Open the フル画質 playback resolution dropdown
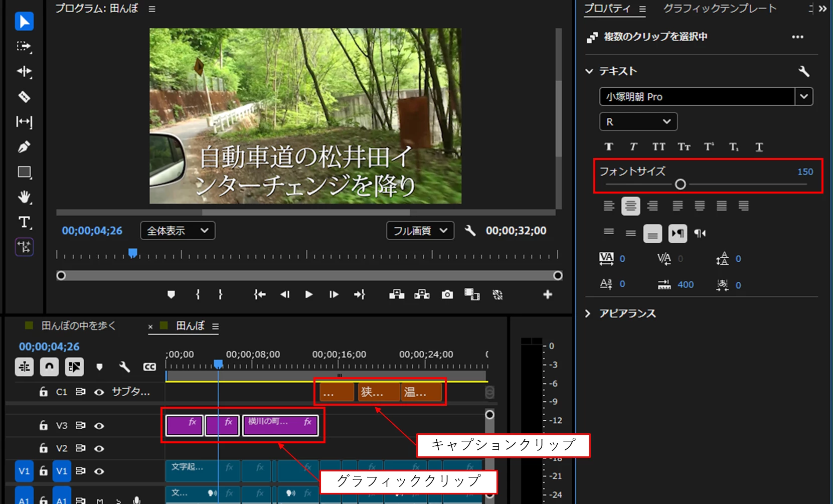This screenshot has height=504, width=833. [420, 231]
